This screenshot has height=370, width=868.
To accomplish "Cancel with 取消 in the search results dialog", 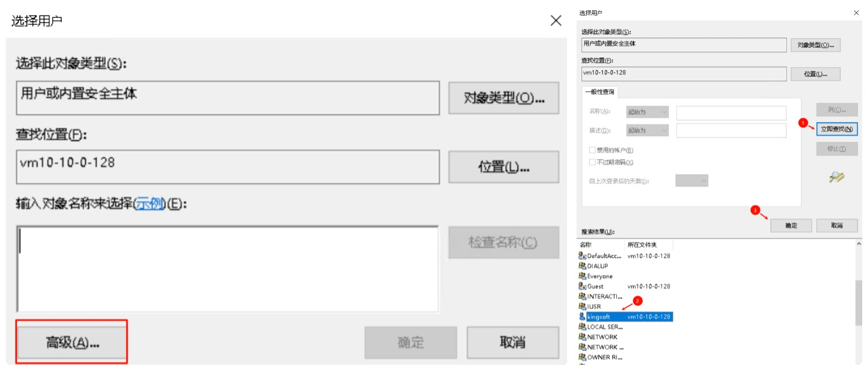I will coord(837,225).
